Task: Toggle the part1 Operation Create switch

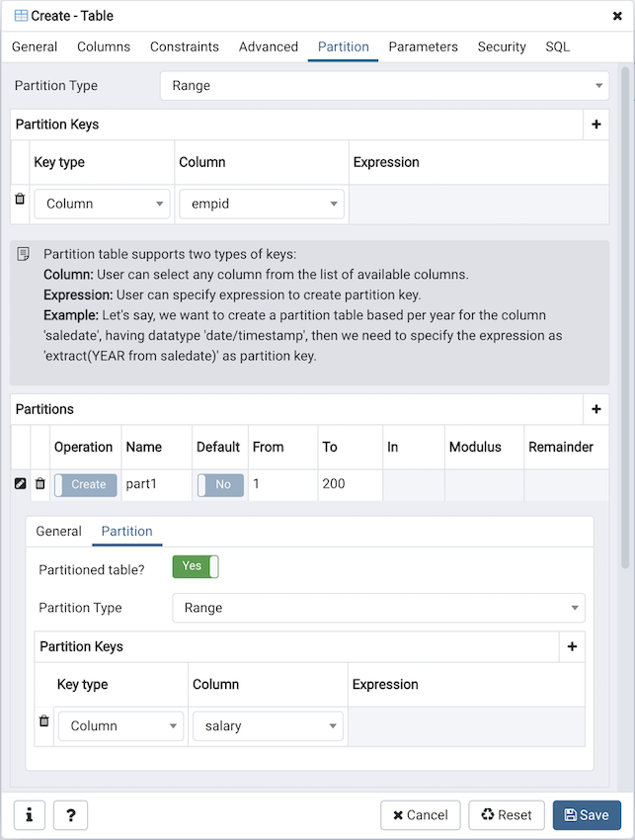Action: 85,485
